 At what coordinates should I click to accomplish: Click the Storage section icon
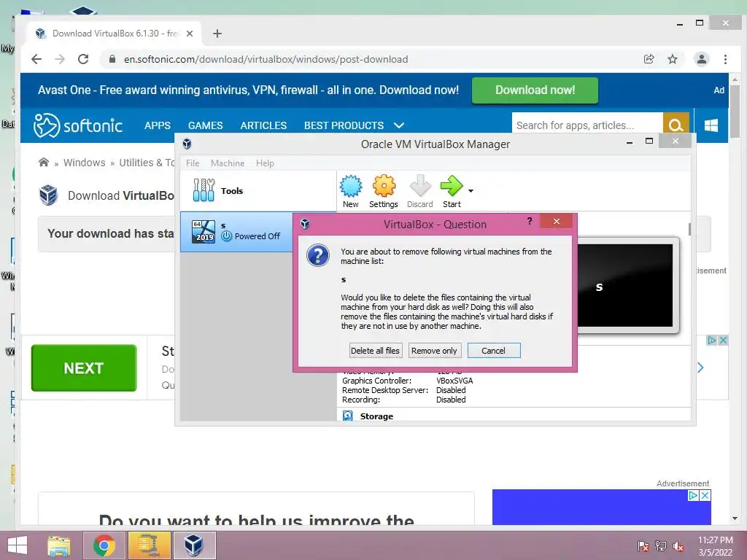coord(348,416)
